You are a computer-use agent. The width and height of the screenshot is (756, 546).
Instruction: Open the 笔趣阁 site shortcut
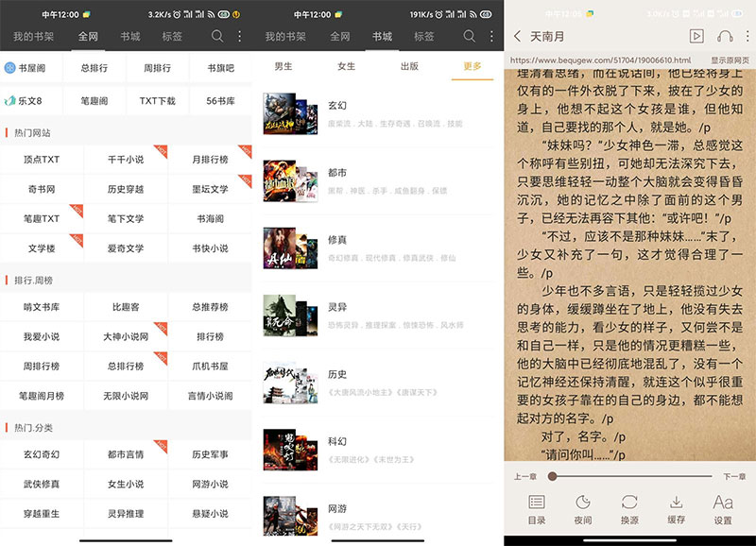point(94,101)
